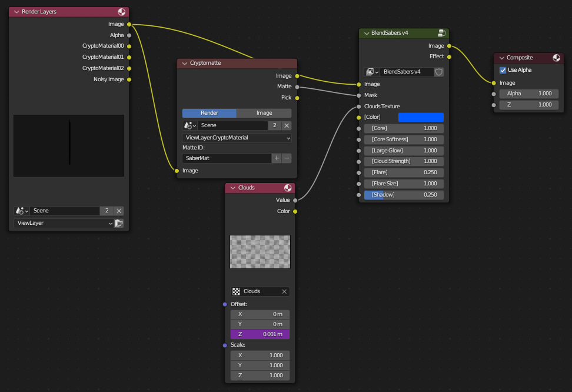The image size is (572, 392).
Task: Click the SaberMat Matte ID field
Action: pos(227,158)
